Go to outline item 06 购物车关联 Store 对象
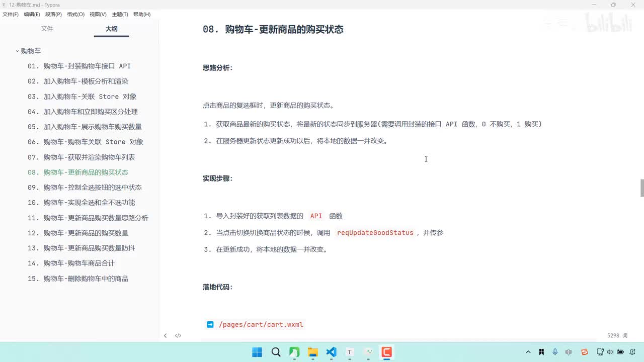Screen dimensions: 644x362 tap(86, 142)
